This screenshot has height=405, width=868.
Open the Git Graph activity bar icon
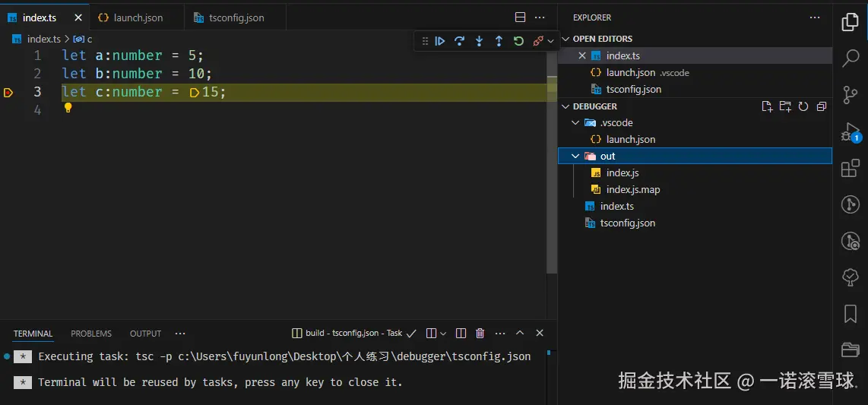pos(851,204)
